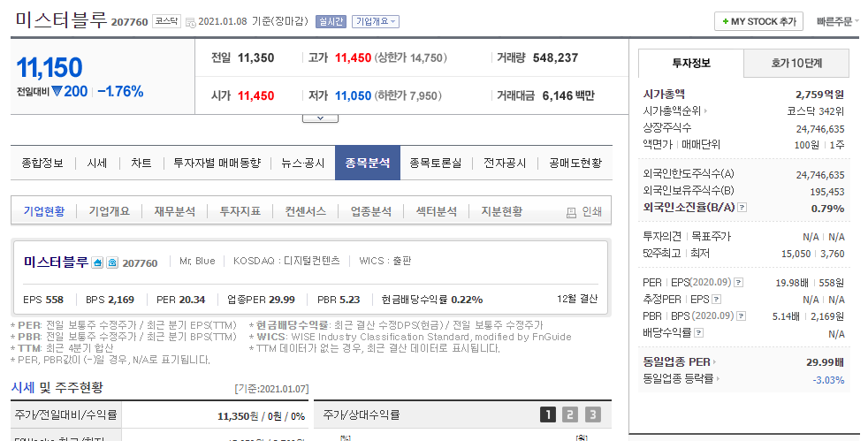Open the 기업개요 dropdown near the date
868x441 pixels.
[376, 21]
